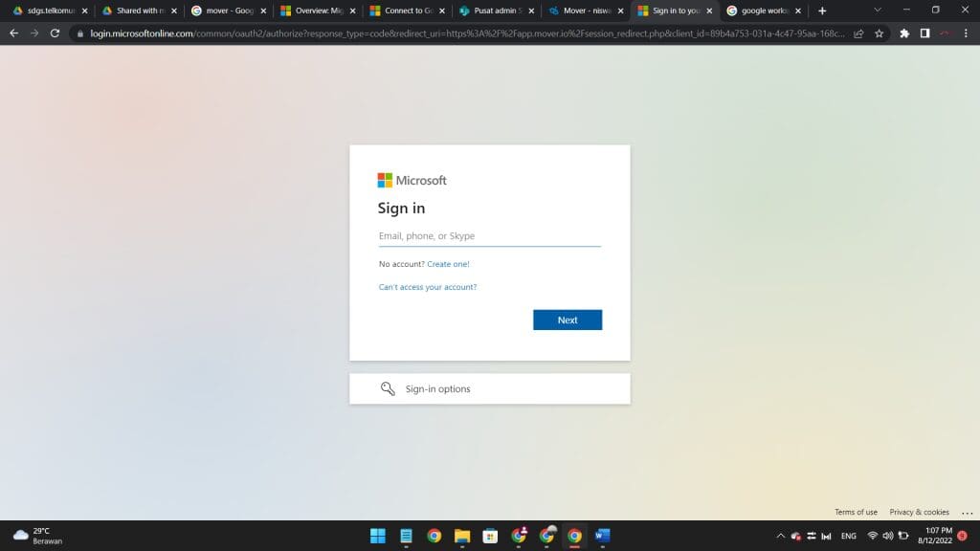Check the battery icon in the tray

click(x=903, y=536)
